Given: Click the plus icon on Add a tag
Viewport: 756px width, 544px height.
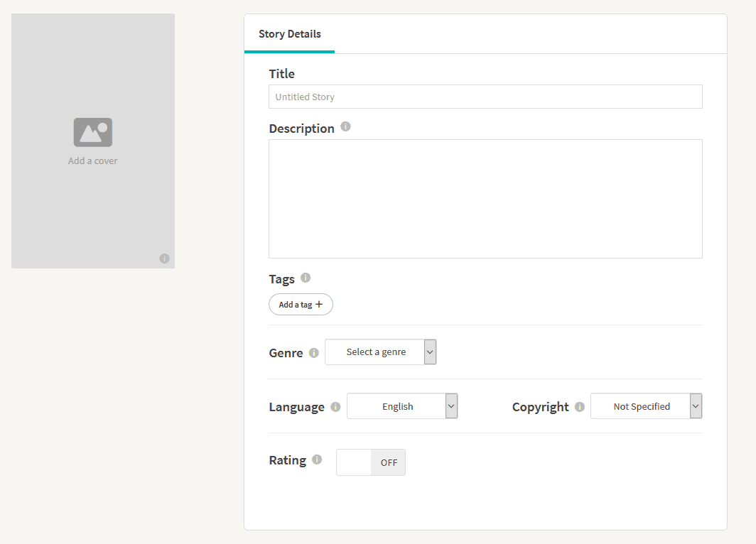Looking at the screenshot, I should pyautogui.click(x=319, y=305).
